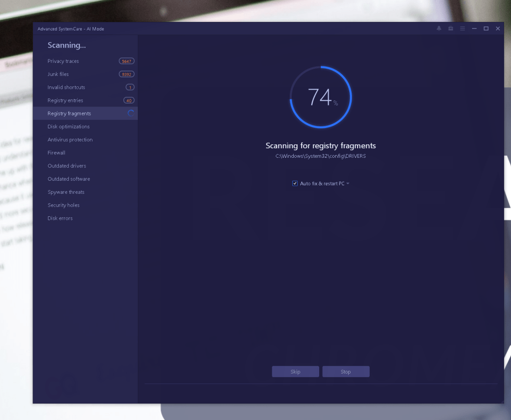Select Security holes item
The width and height of the screenshot is (511, 420).
tap(85, 205)
